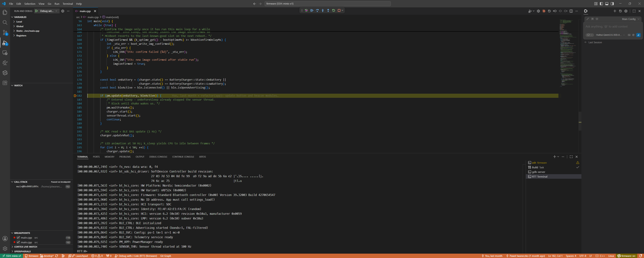Select the Build Task terminal
644x258 pixels.
coord(554,167)
